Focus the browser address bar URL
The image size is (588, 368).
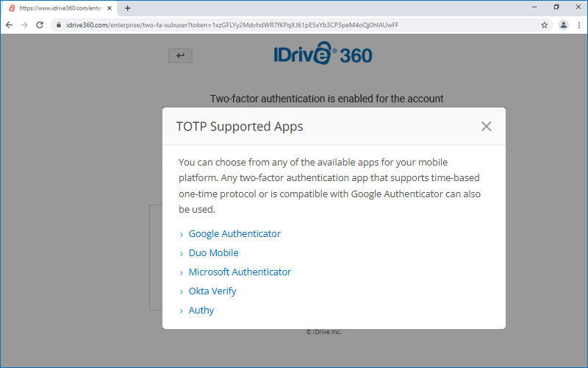tap(232, 25)
